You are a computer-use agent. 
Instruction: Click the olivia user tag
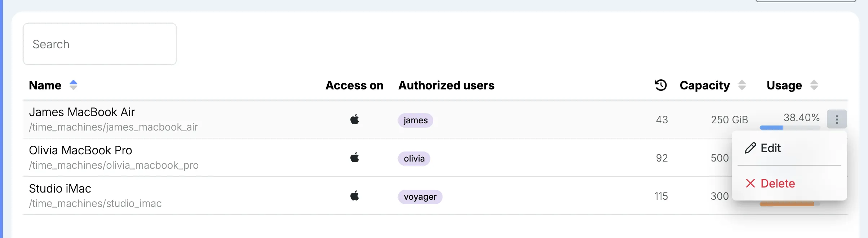click(414, 158)
